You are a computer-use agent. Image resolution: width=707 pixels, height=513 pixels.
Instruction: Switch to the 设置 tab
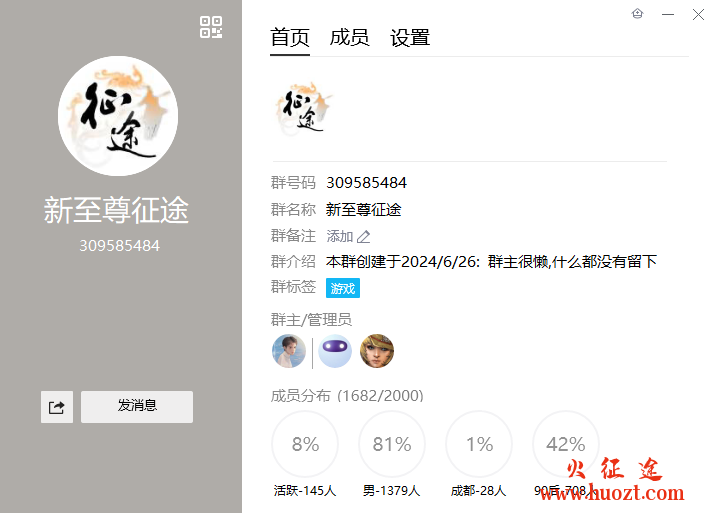click(410, 37)
